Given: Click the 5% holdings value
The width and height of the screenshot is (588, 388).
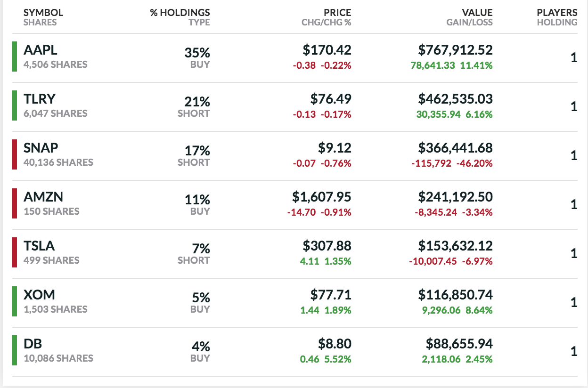Looking at the screenshot, I should [201, 298].
